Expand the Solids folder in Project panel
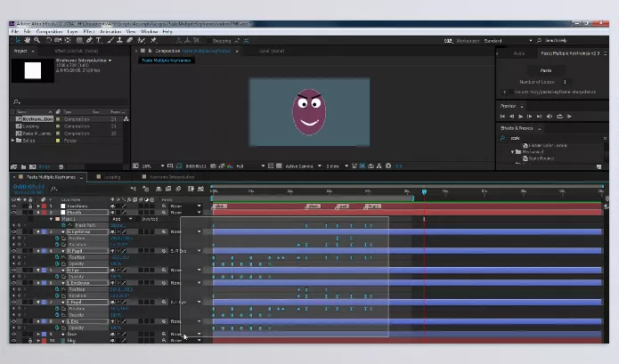This screenshot has width=619, height=364. point(13,141)
